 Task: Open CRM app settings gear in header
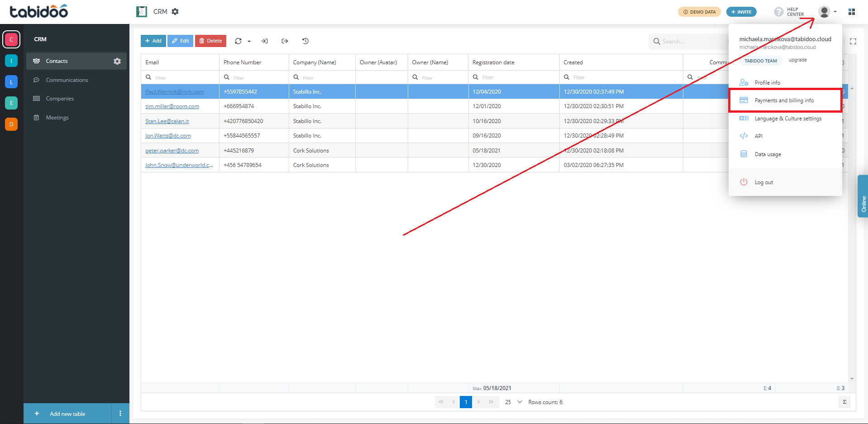[175, 12]
